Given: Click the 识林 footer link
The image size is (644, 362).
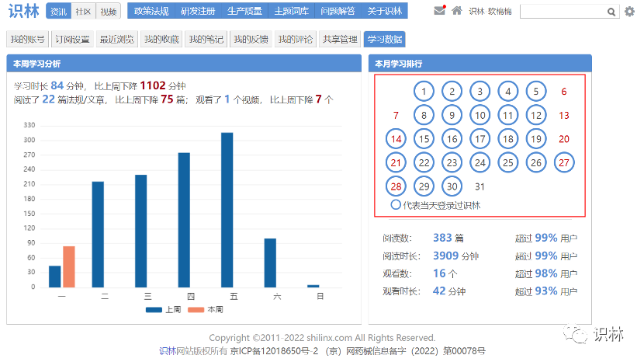Looking at the screenshot, I should 167,351.
